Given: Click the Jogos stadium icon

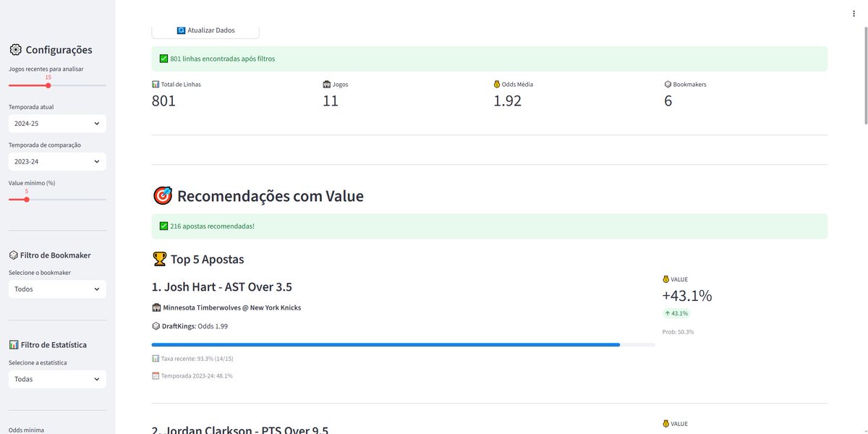Looking at the screenshot, I should [x=326, y=85].
